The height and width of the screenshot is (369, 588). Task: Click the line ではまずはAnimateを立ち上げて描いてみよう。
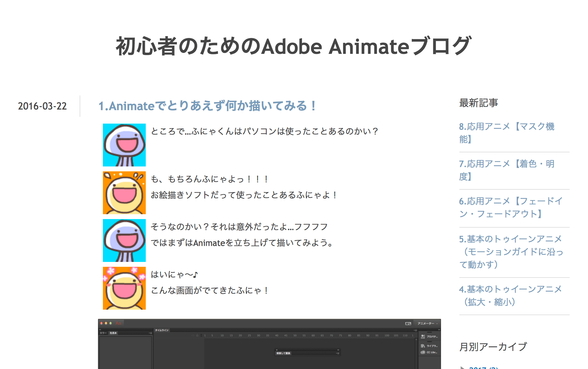pyautogui.click(x=242, y=243)
